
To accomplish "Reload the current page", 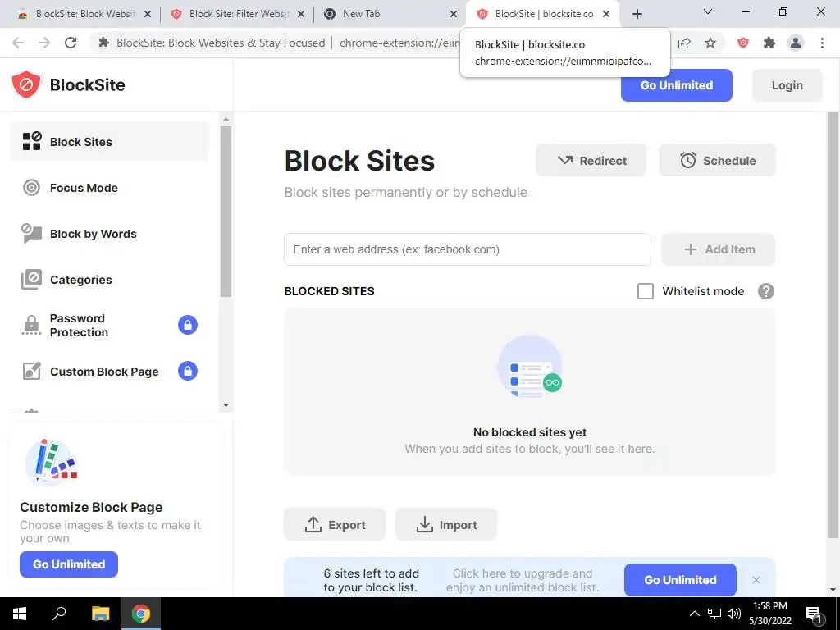I will 71,43.
